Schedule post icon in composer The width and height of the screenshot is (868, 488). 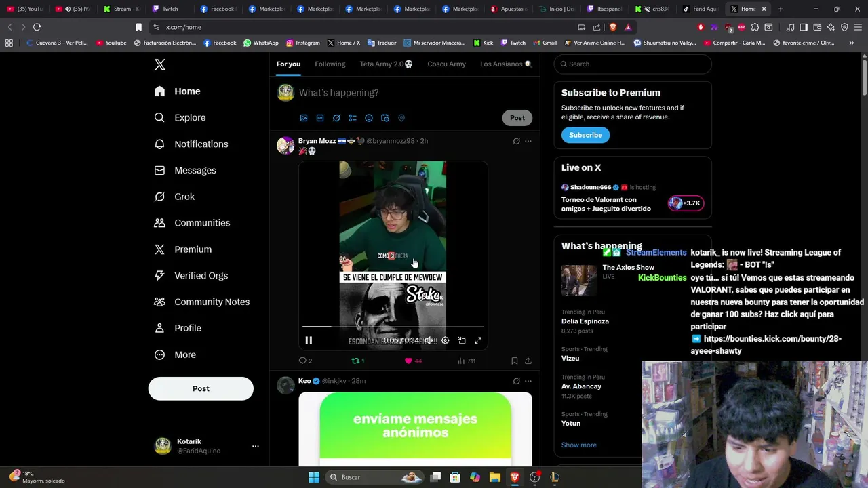pyautogui.click(x=385, y=118)
